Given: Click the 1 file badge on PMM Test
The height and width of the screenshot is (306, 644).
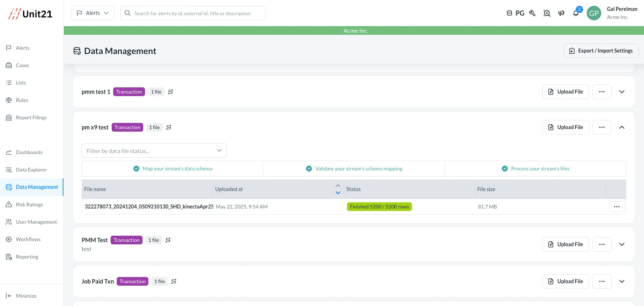Looking at the screenshot, I should point(154,240).
